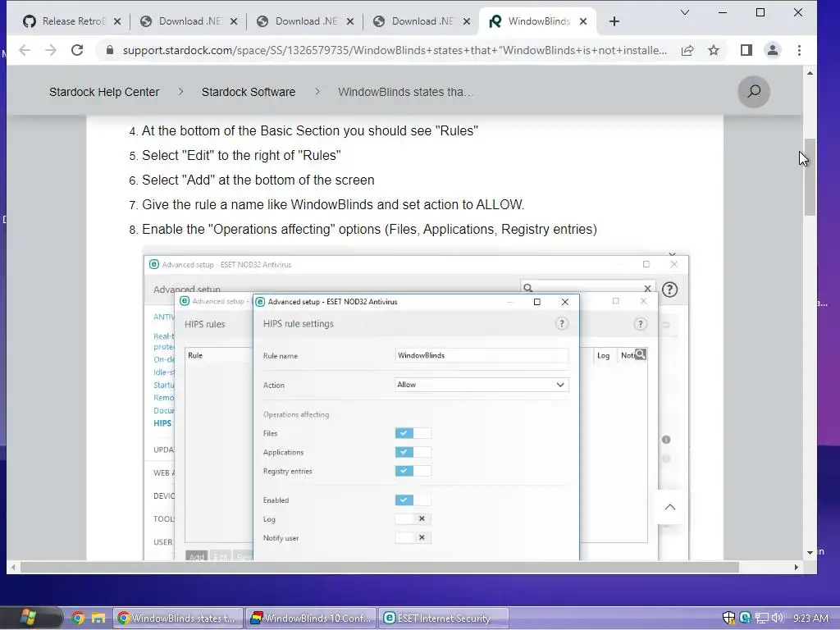The image size is (840, 630).
Task: Go forward to next page
Action: pyautogui.click(x=51, y=50)
